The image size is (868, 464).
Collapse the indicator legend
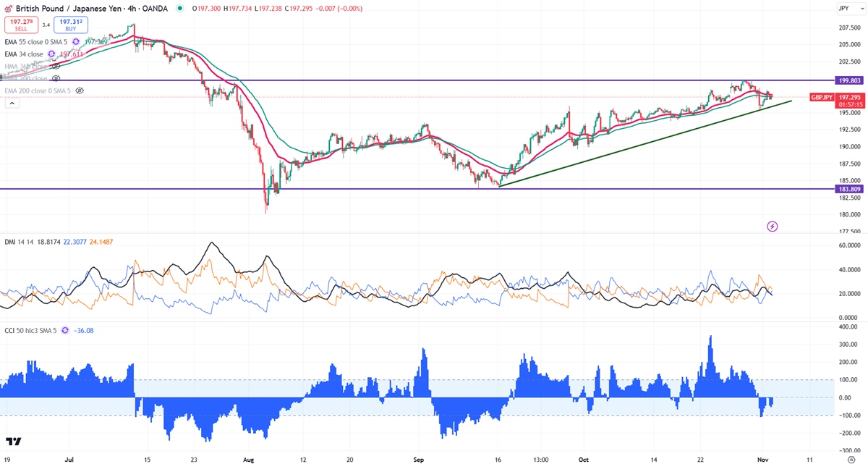(x=12, y=104)
